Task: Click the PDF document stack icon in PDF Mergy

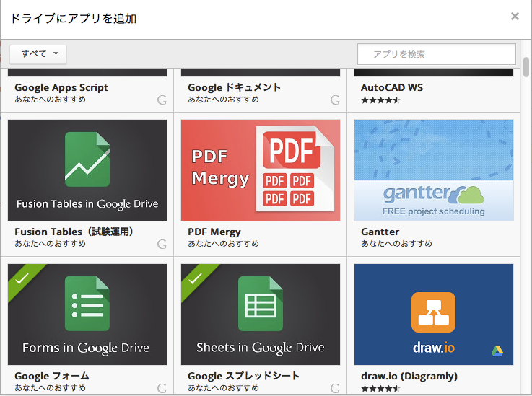Action: pyautogui.click(x=295, y=169)
